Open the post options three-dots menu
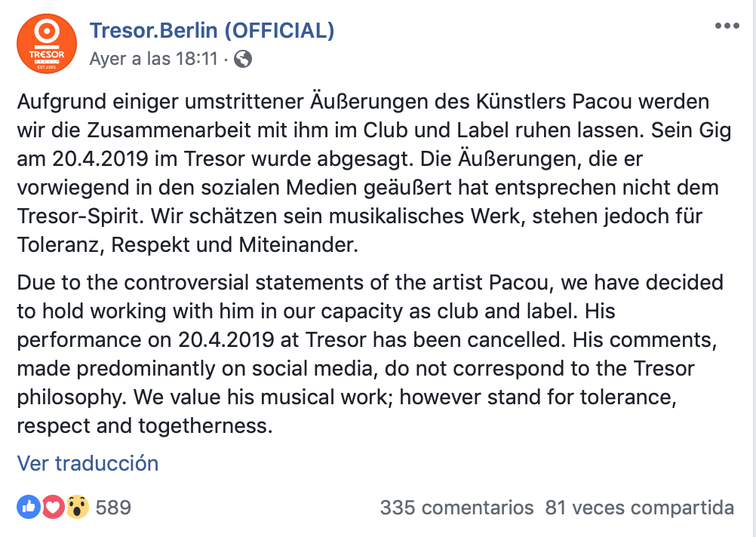 tap(727, 26)
